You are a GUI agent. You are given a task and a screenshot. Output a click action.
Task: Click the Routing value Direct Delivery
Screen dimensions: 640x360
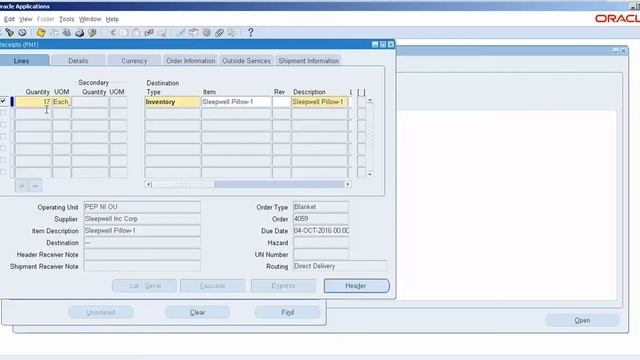tap(340, 266)
